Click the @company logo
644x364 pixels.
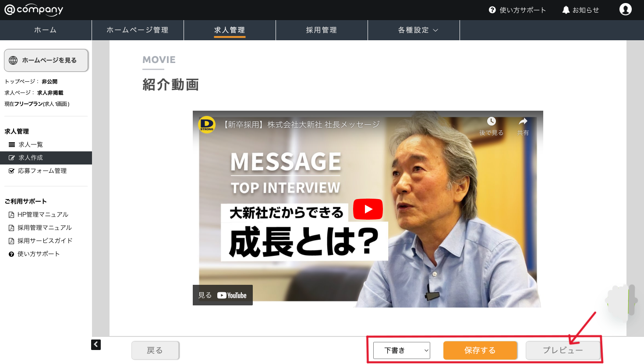pyautogui.click(x=34, y=10)
